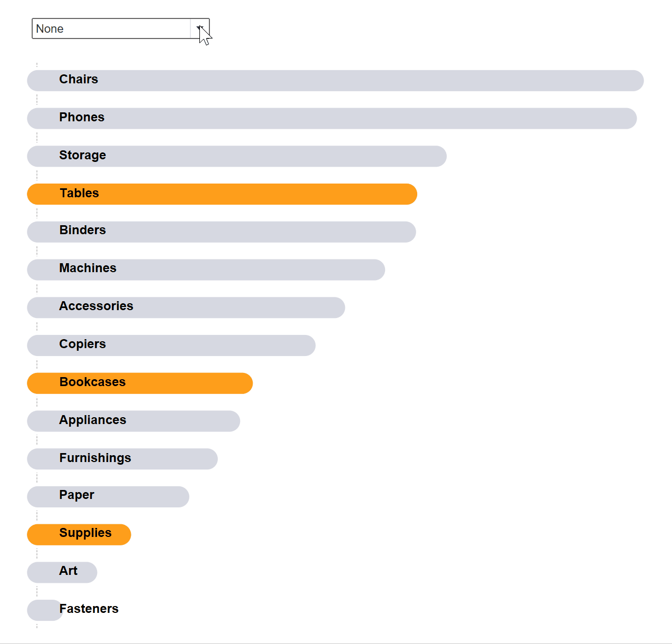Click the Tables label text
The width and height of the screenshot is (672, 644).
pos(79,194)
